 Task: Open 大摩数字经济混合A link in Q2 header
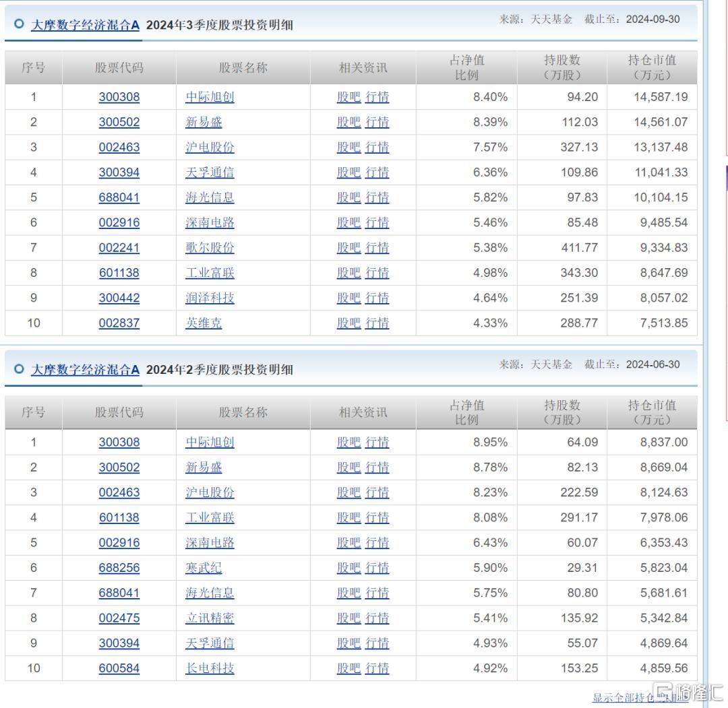pyautogui.click(x=85, y=369)
